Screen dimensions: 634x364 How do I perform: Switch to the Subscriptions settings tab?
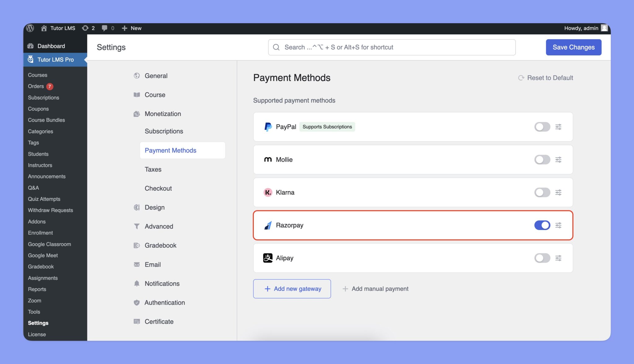coord(164,131)
